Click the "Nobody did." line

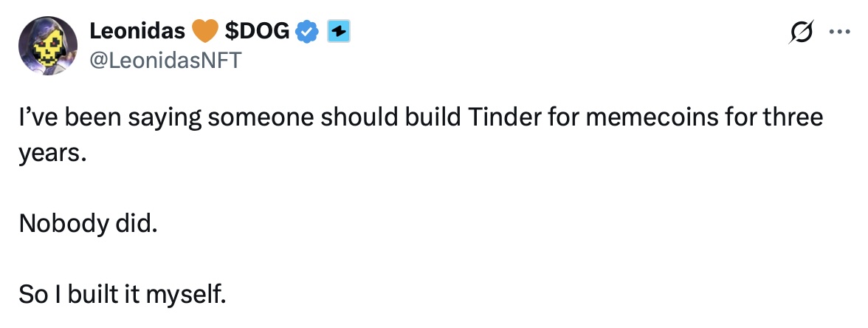click(89, 223)
